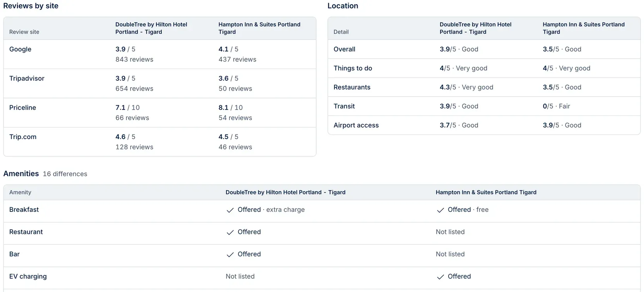Select the '46 reviews' Trip.com count
Viewport: 644px width, 292px height.
coord(235,147)
